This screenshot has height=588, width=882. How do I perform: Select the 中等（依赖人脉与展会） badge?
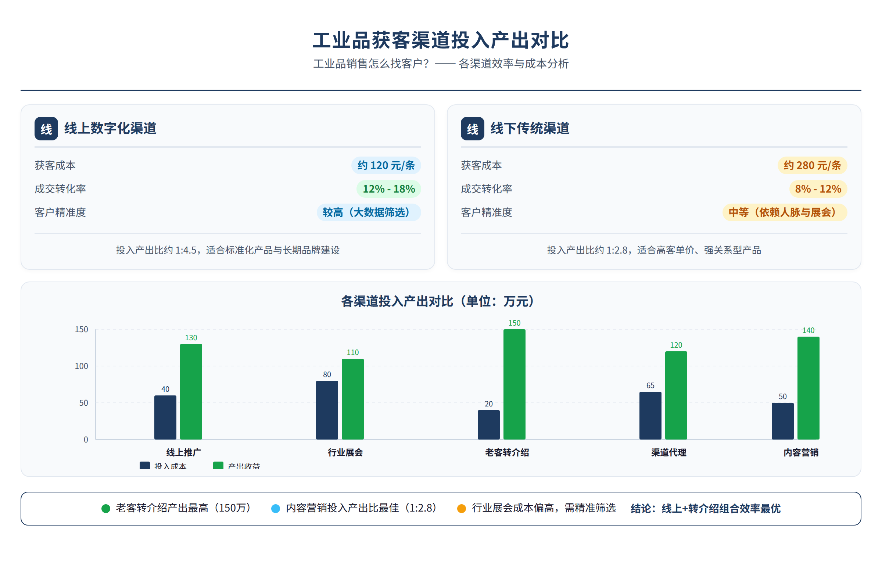pos(785,213)
